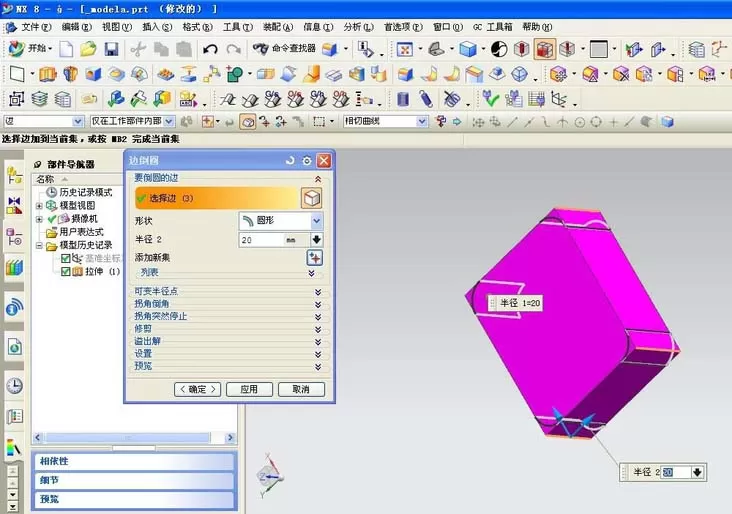Click the Cut scissors icon

tap(138, 49)
